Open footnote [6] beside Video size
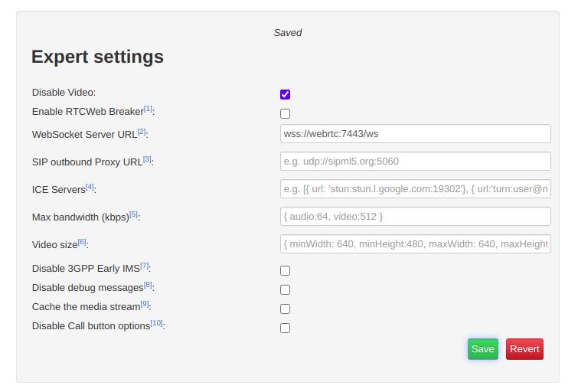578x392 pixels. click(x=82, y=242)
